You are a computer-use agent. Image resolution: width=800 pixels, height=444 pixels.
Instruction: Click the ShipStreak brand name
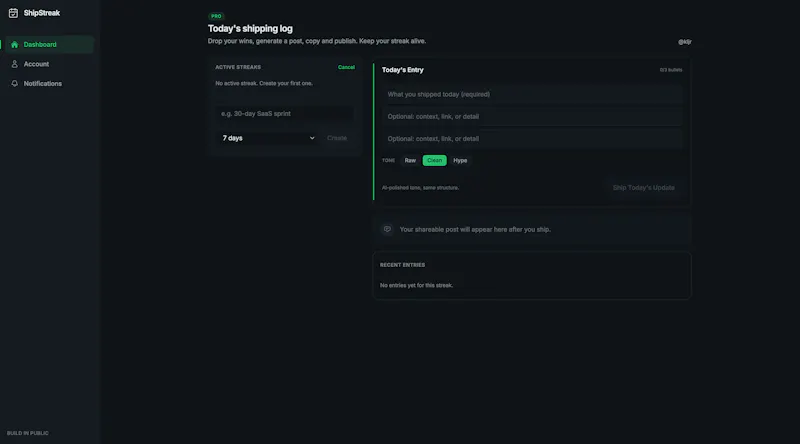coord(42,13)
